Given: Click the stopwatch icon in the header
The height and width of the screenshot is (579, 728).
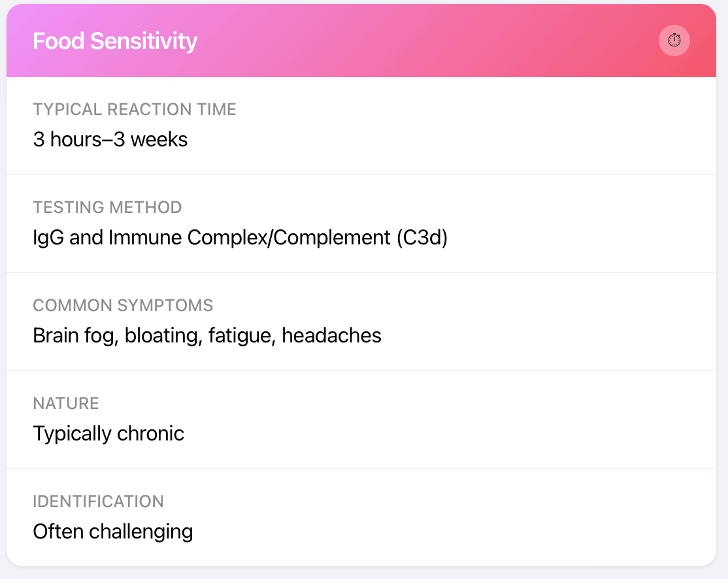Looking at the screenshot, I should coord(674,41).
